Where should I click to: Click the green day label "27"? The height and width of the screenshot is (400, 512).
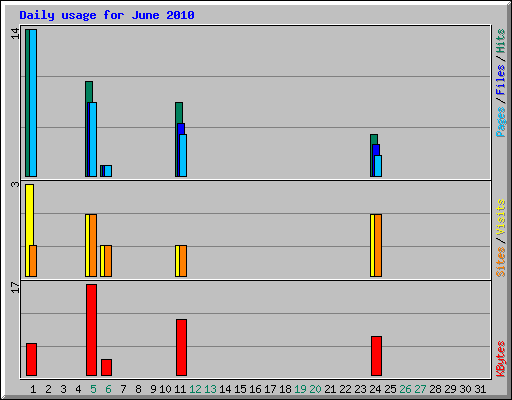point(420,389)
